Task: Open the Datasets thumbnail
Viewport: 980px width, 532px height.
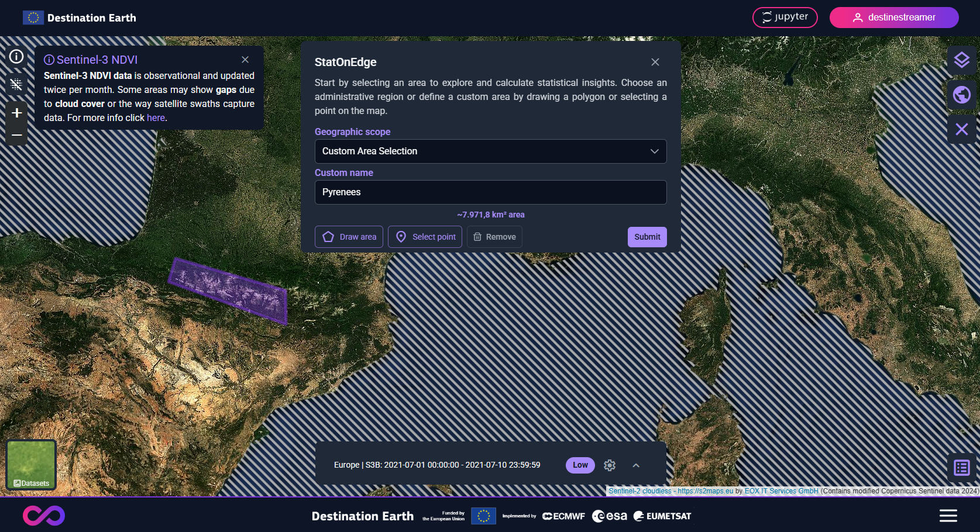Action: pos(31,465)
